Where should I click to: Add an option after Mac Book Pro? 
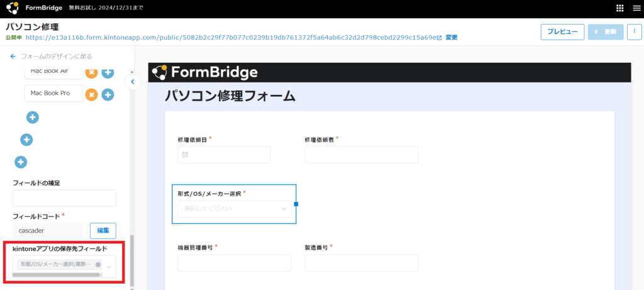point(108,95)
